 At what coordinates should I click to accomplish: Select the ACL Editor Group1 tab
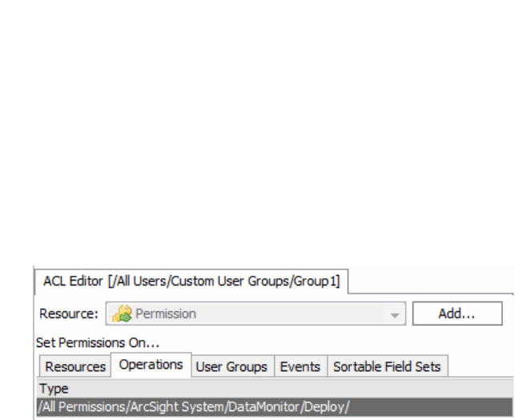click(191, 281)
